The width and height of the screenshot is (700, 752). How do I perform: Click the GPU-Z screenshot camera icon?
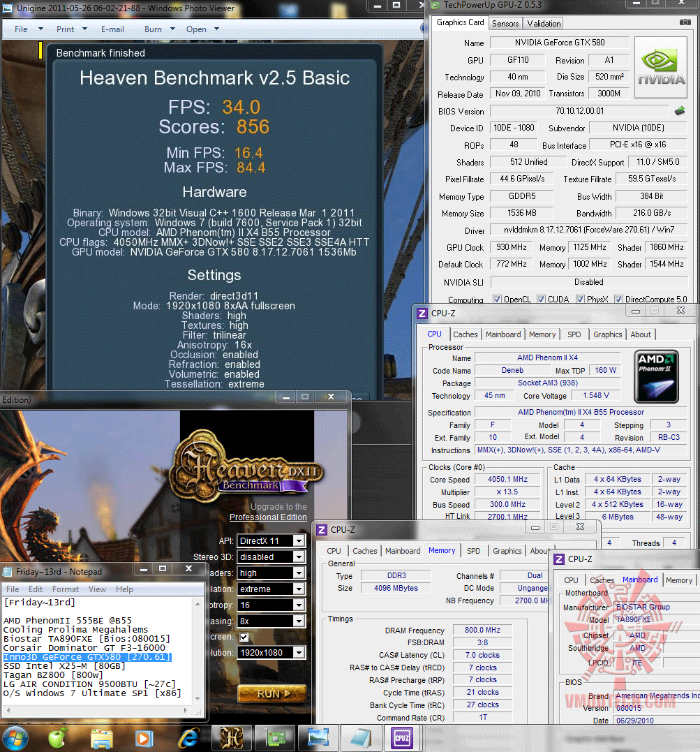pos(685,22)
